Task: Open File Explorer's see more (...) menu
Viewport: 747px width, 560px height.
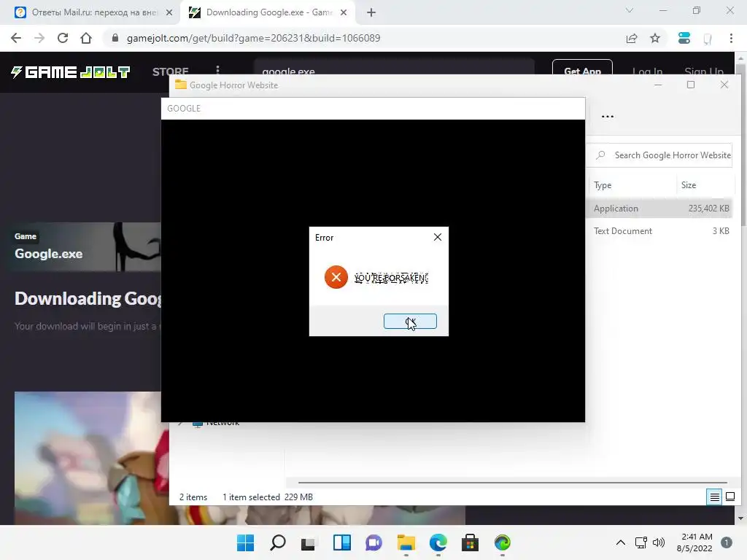Action: pyautogui.click(x=608, y=116)
